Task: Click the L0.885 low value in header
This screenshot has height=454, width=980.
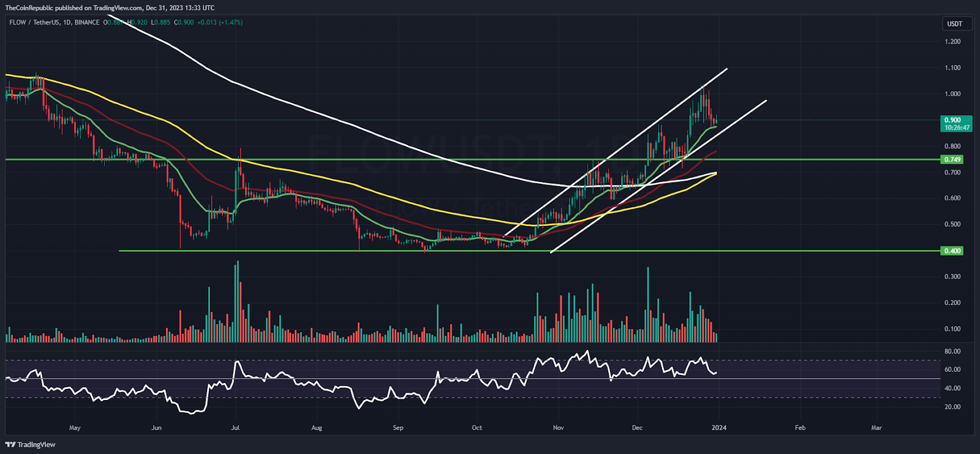Action: tap(160, 23)
